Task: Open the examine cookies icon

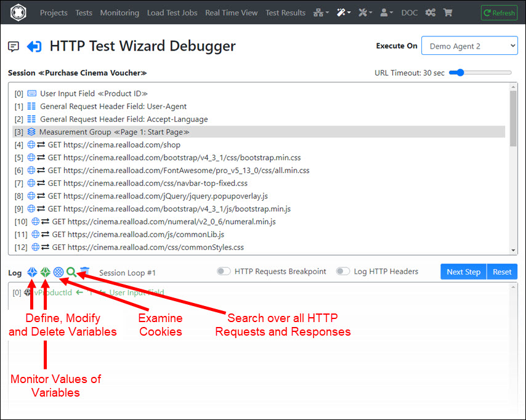Action: [x=59, y=272]
